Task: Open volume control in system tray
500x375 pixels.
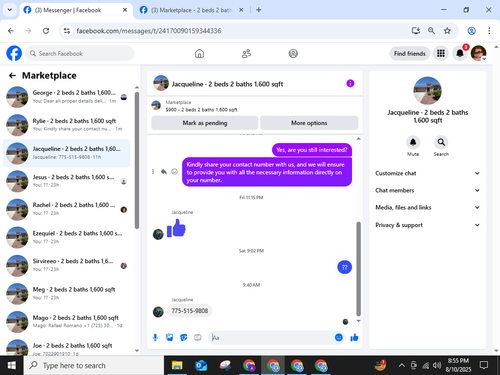Action: (437, 366)
